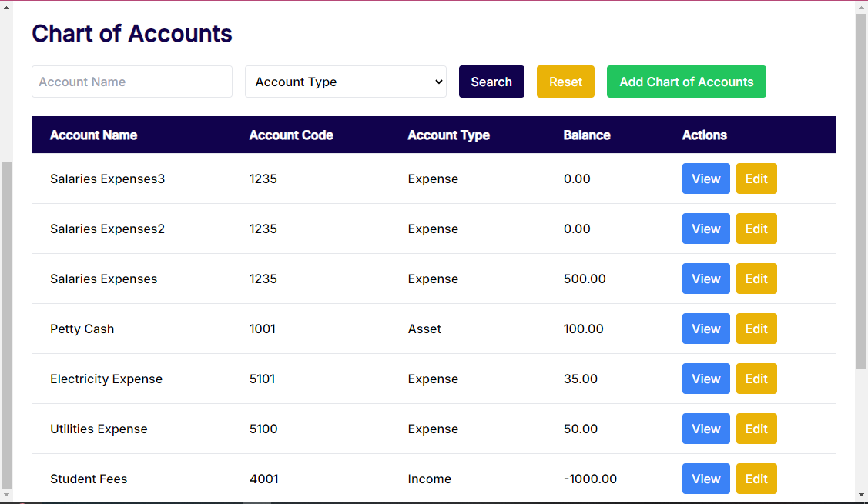Click Add Chart of Accounts button
Screen dimensions: 868x504
(x=686, y=82)
